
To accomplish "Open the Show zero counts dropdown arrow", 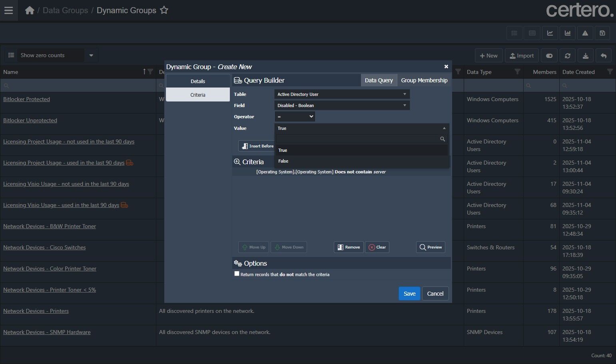I will 91,55.
